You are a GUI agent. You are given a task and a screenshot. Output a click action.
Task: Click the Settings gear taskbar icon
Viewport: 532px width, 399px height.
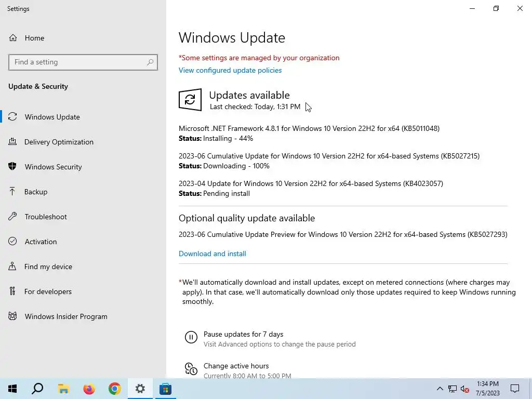[x=140, y=389]
